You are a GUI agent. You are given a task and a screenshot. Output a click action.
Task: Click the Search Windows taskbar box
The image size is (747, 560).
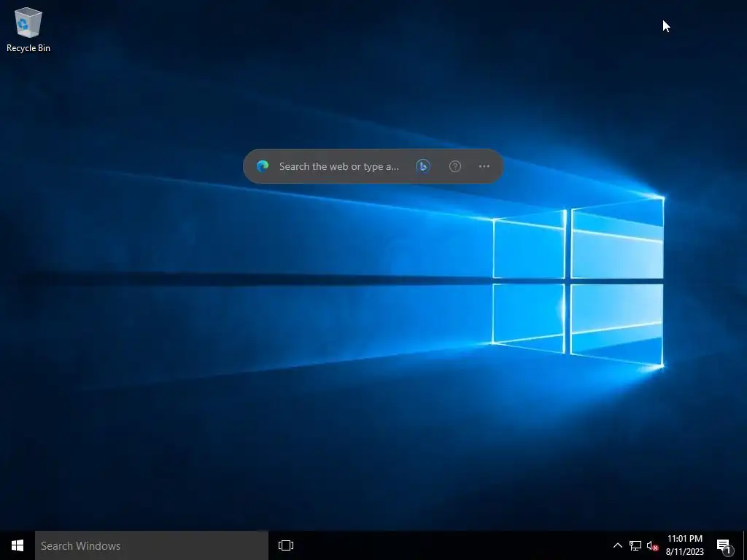pyautogui.click(x=152, y=545)
